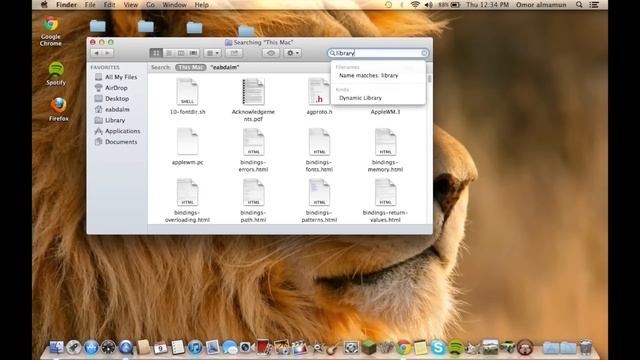Open Spotify desktop shortcut

point(56,73)
